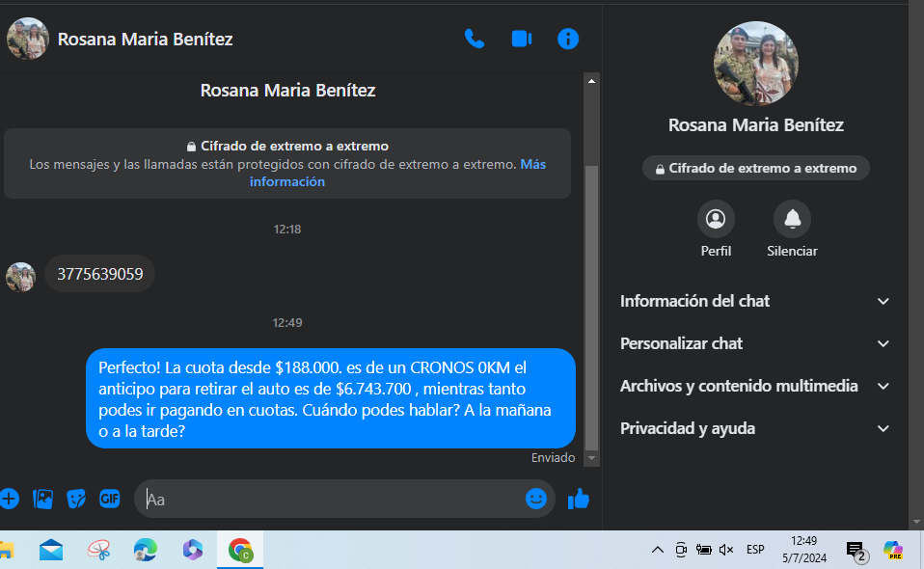The image size is (924, 569).
Task: Click the Aa message input field
Action: pyautogui.click(x=328, y=500)
